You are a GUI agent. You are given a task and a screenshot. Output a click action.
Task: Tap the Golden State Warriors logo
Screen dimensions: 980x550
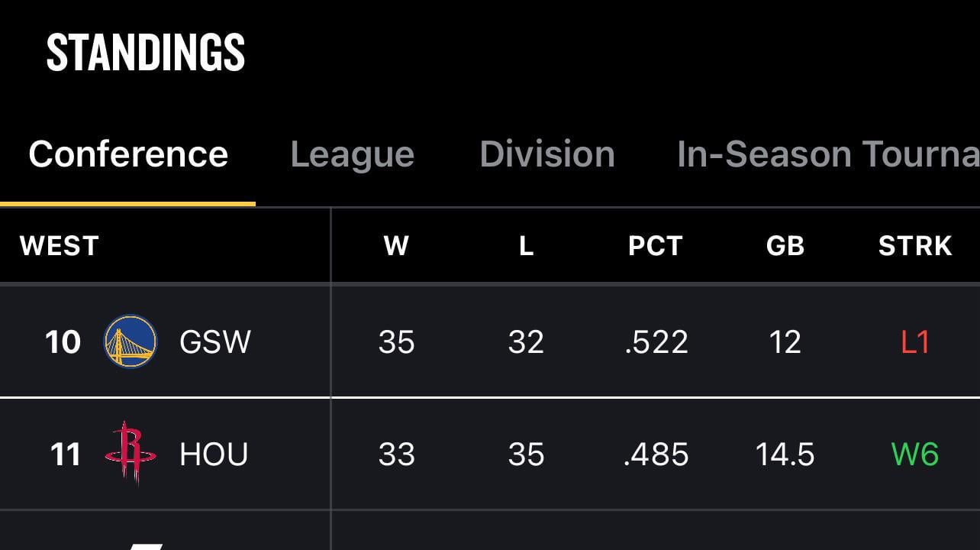(131, 341)
